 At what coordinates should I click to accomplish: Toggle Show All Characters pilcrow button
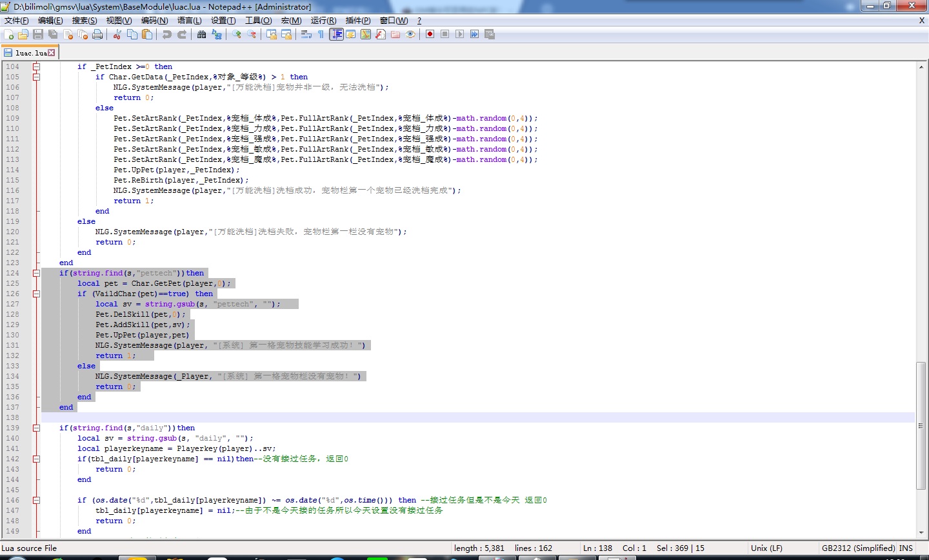321,34
